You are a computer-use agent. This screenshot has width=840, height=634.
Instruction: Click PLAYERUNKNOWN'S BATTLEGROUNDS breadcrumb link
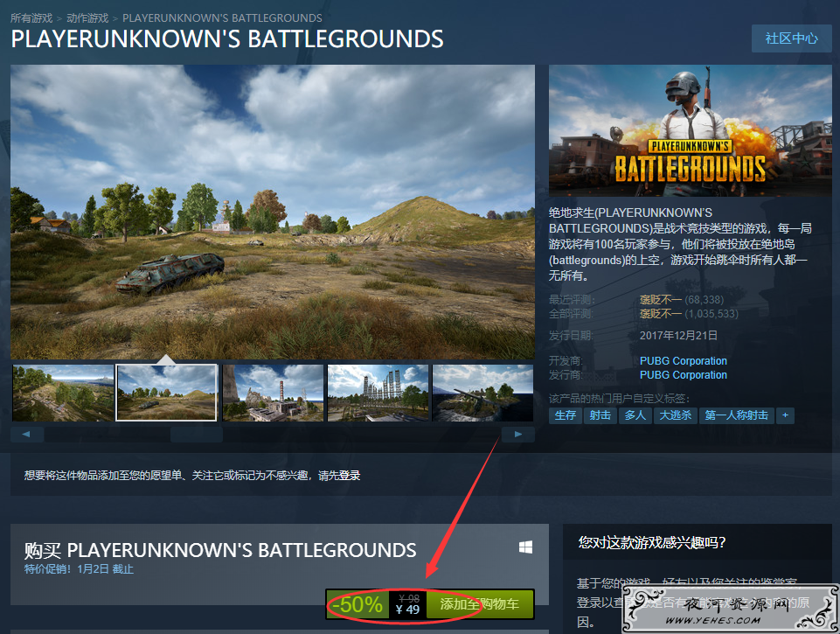tap(222, 18)
